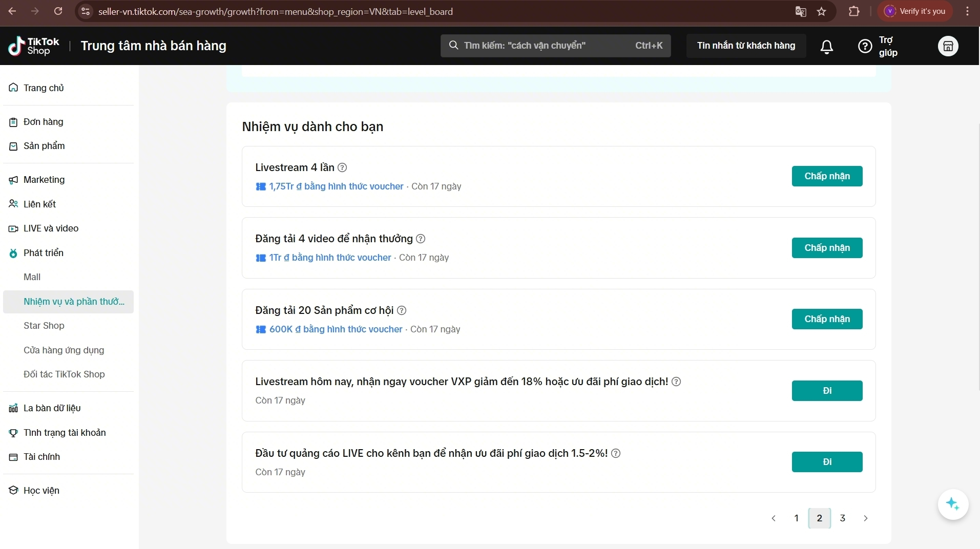Screen dimensions: 980x549
Task: Accept the Livestream 4 lần task
Action: [827, 176]
